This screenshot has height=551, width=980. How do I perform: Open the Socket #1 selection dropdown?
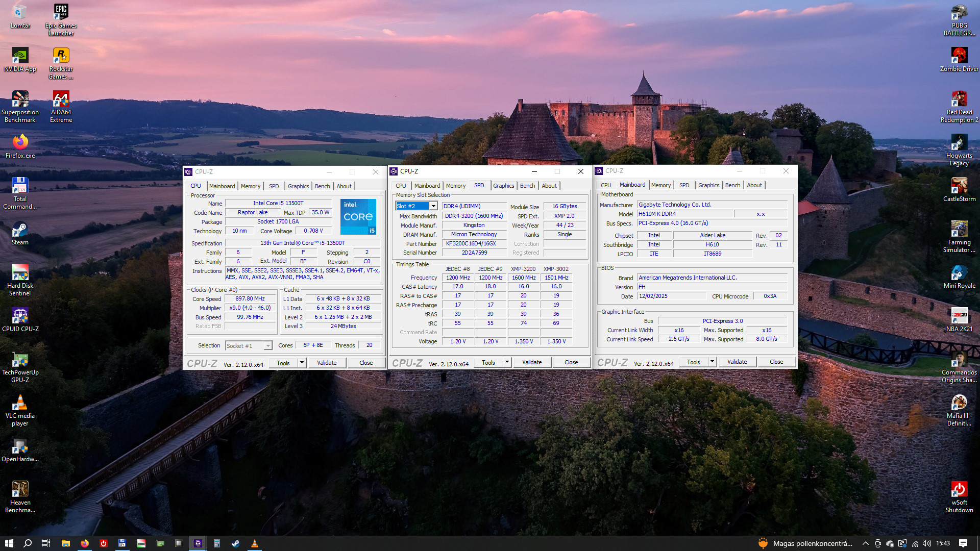click(x=267, y=346)
